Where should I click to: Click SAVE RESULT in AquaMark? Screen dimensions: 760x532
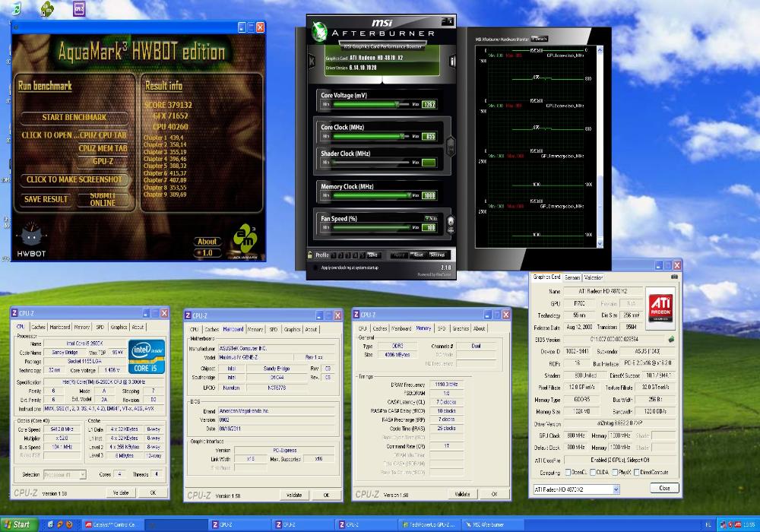[46, 199]
